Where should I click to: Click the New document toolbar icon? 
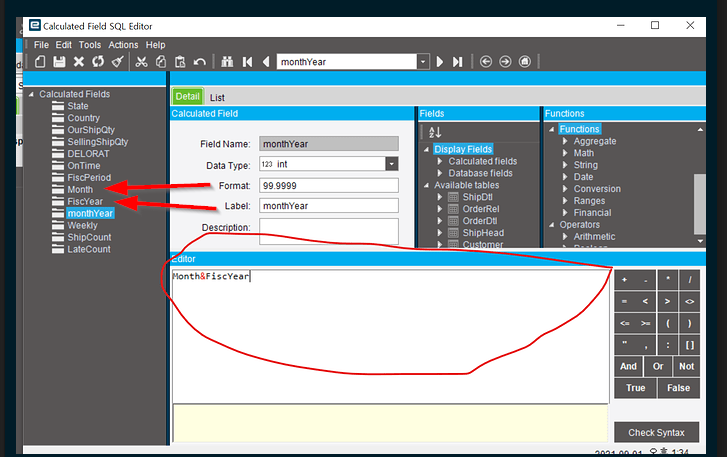pyautogui.click(x=40, y=62)
